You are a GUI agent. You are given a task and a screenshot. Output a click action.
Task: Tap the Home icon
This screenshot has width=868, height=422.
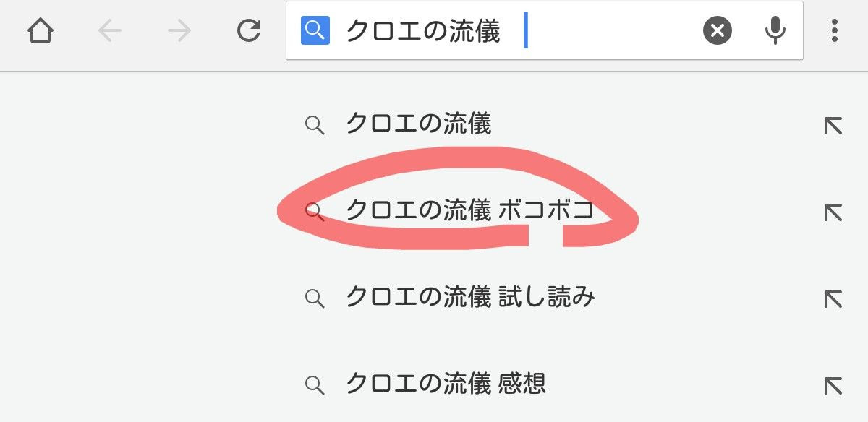pos(41,30)
